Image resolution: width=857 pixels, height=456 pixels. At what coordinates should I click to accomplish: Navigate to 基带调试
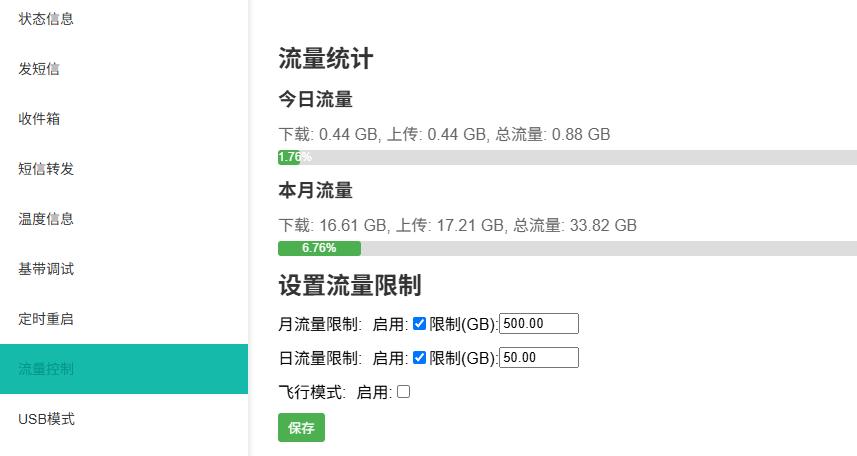124,269
